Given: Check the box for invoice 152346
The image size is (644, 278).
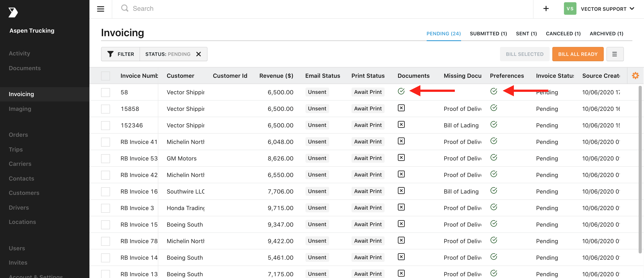Looking at the screenshot, I should [106, 125].
